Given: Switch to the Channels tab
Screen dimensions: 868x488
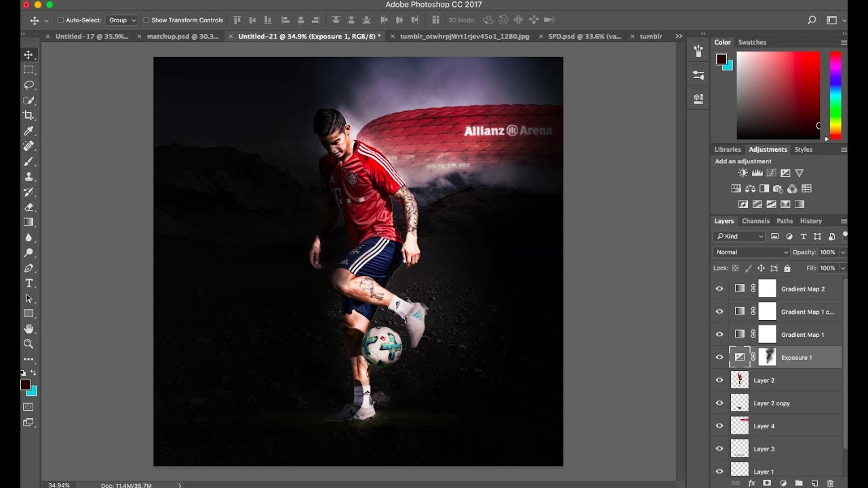Looking at the screenshot, I should point(755,221).
